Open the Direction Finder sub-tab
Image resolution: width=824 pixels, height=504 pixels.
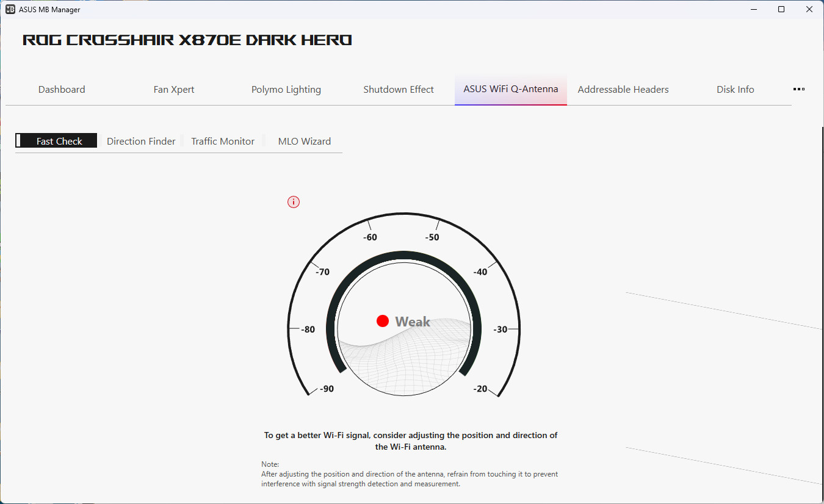point(141,141)
